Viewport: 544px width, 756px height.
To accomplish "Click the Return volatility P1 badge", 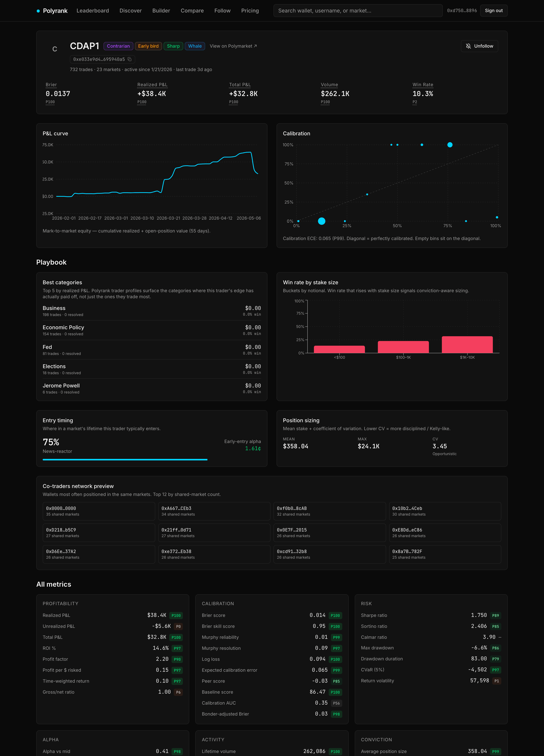I will click(x=496, y=681).
